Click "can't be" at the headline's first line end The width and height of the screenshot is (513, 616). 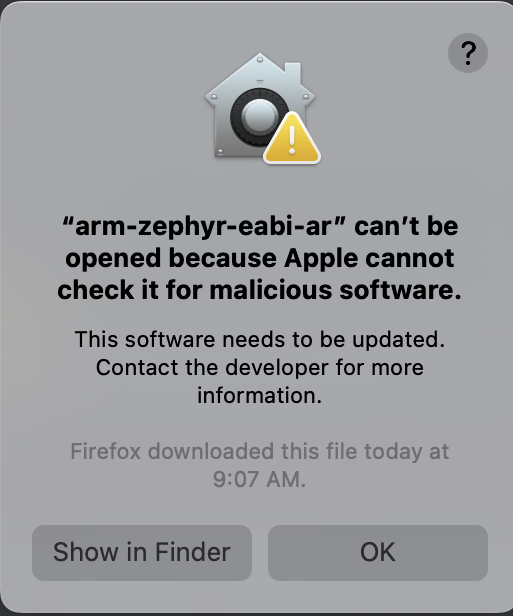coord(406,227)
